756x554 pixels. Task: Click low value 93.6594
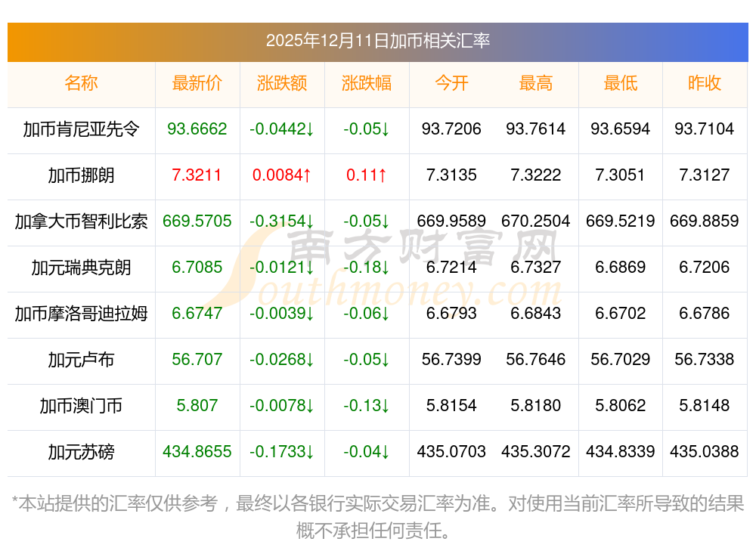coord(621,128)
